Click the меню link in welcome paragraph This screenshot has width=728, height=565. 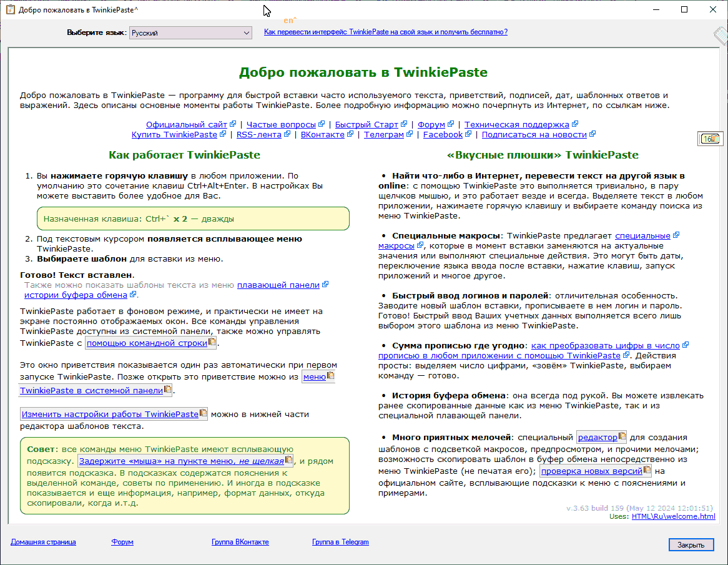coord(314,377)
